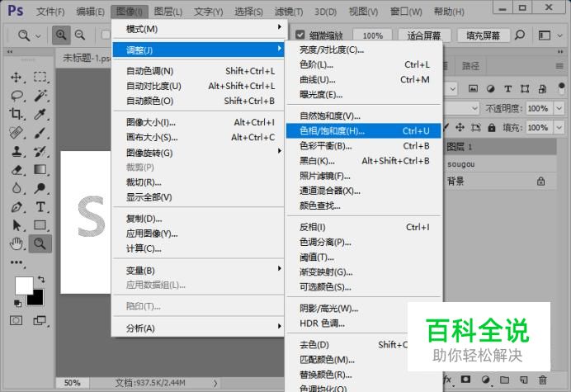Switch to 路径 panel tab

[x=471, y=66]
